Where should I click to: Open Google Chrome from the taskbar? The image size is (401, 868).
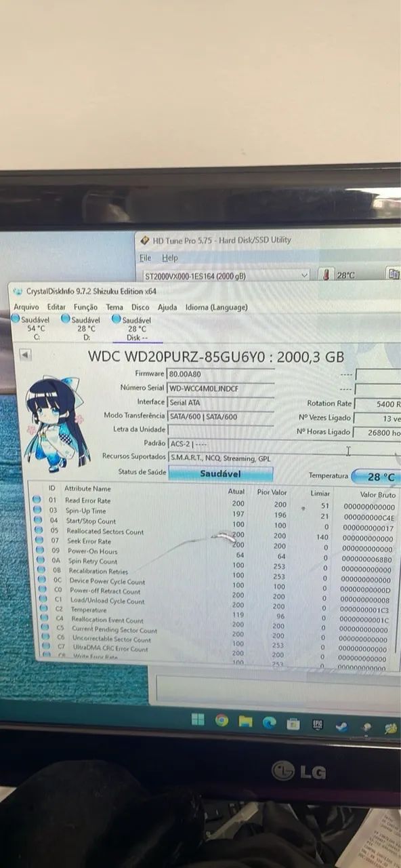click(x=221, y=720)
